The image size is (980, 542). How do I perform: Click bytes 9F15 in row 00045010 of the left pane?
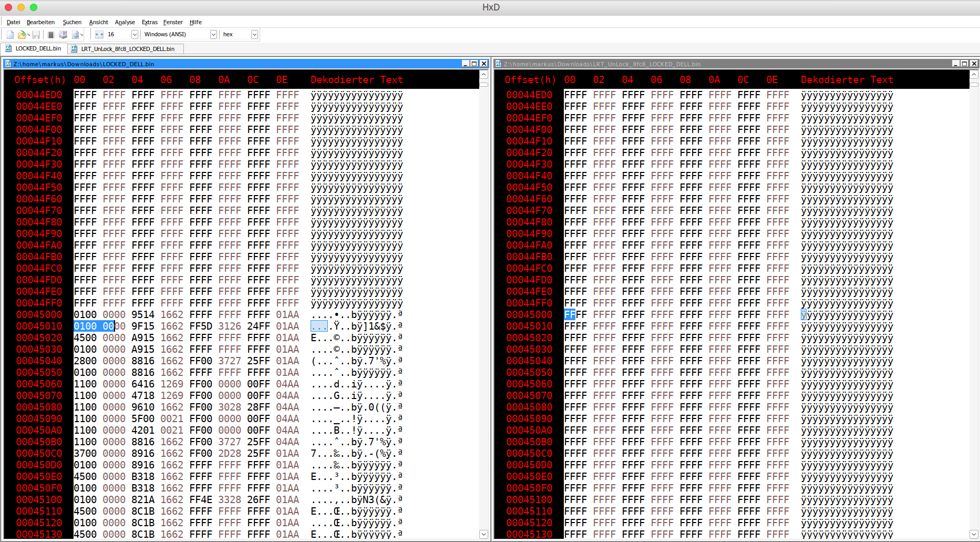[143, 326]
